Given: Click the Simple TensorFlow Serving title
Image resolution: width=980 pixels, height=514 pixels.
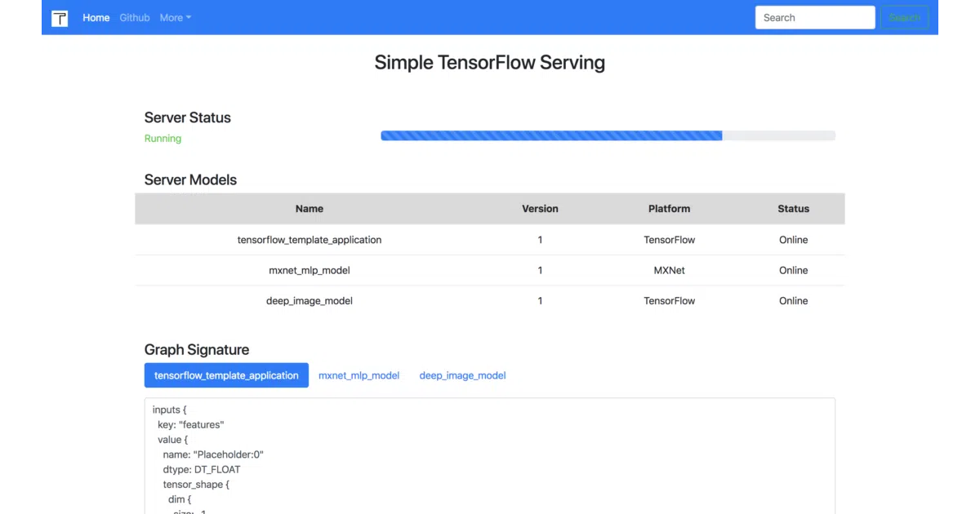Looking at the screenshot, I should pyautogui.click(x=490, y=63).
